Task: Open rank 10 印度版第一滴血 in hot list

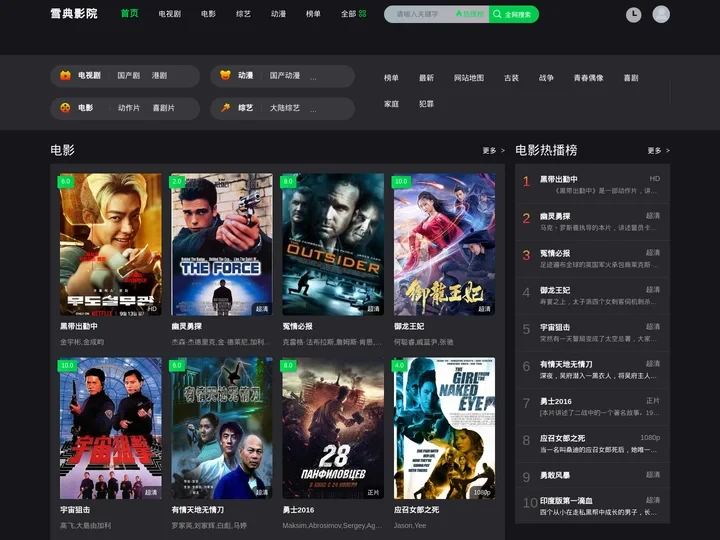Action: coord(592,506)
